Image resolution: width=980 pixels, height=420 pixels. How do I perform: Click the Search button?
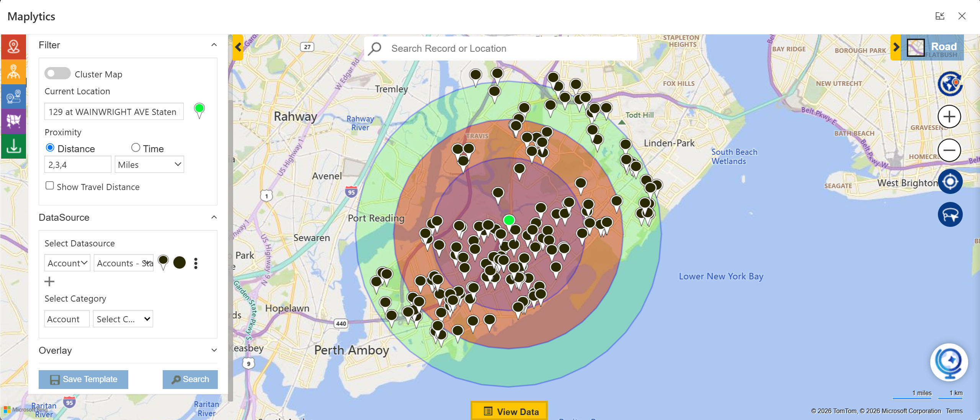pos(190,379)
